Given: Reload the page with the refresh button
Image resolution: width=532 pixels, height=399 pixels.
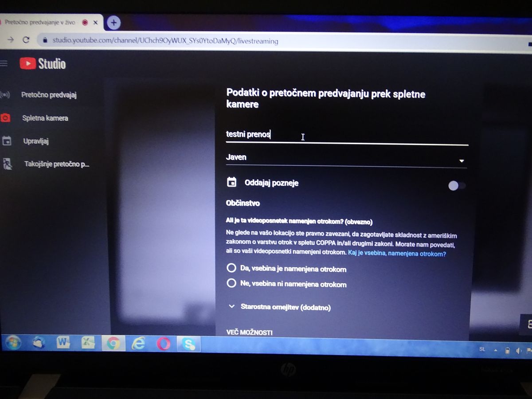Looking at the screenshot, I should [26, 40].
